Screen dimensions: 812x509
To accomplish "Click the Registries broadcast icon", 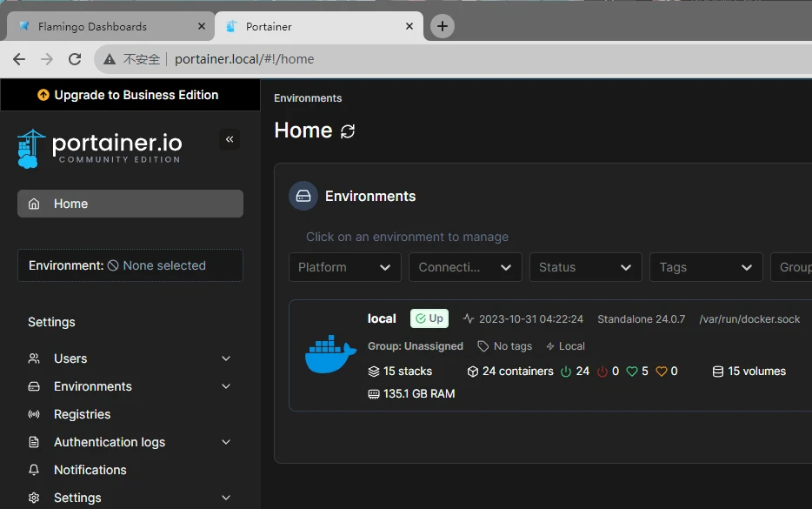I will 34,414.
